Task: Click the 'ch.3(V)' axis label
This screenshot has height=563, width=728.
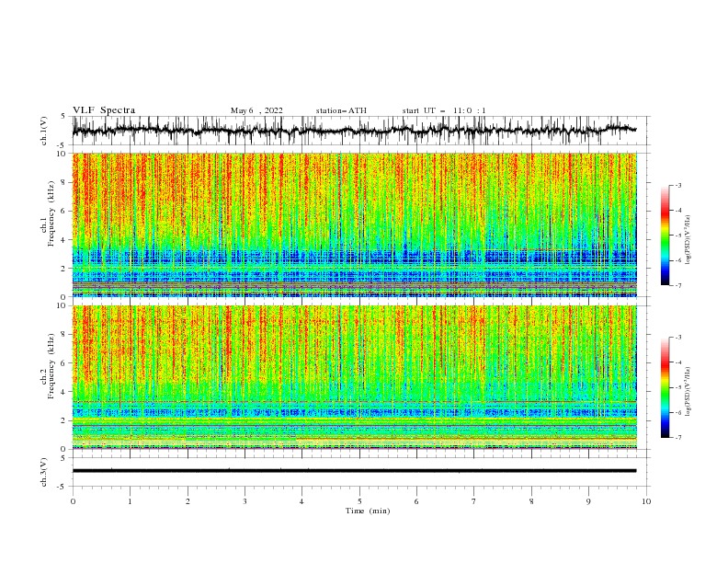Action: pyautogui.click(x=44, y=472)
